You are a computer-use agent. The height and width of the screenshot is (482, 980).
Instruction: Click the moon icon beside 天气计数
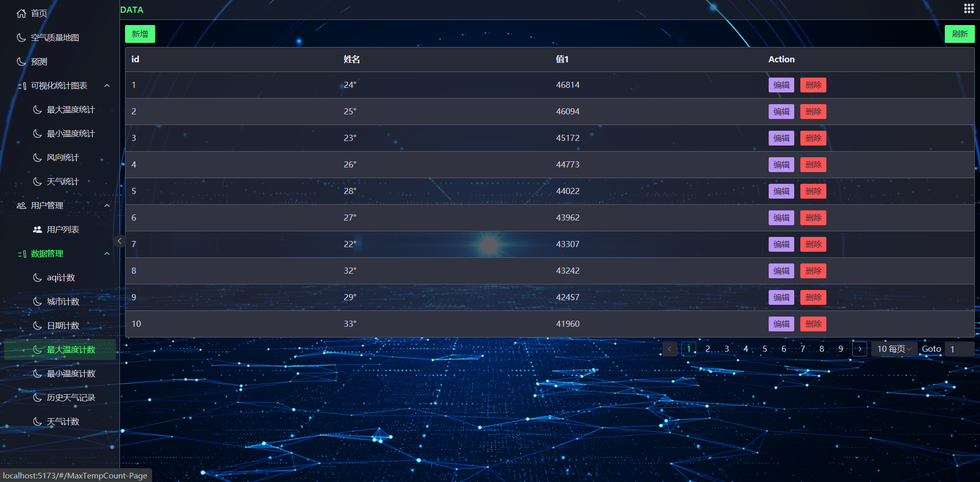click(36, 421)
